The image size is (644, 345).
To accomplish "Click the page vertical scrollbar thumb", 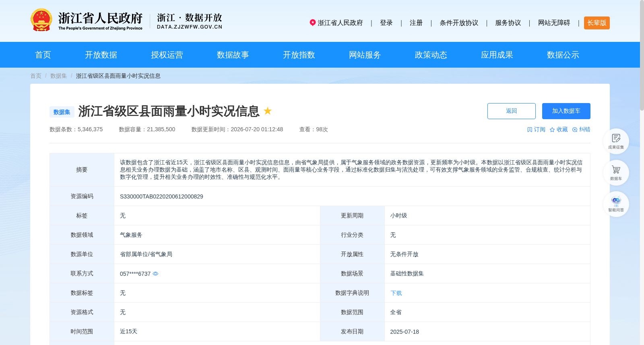I will point(642,55).
